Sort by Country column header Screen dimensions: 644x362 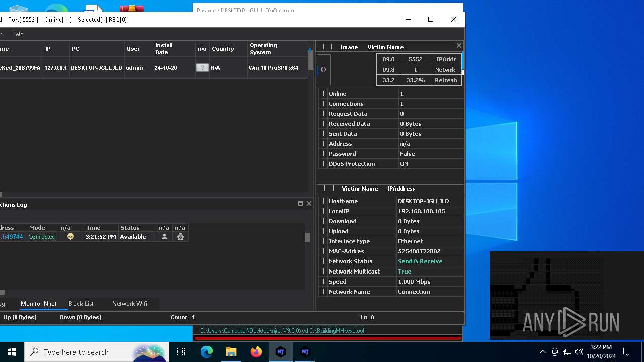point(228,49)
